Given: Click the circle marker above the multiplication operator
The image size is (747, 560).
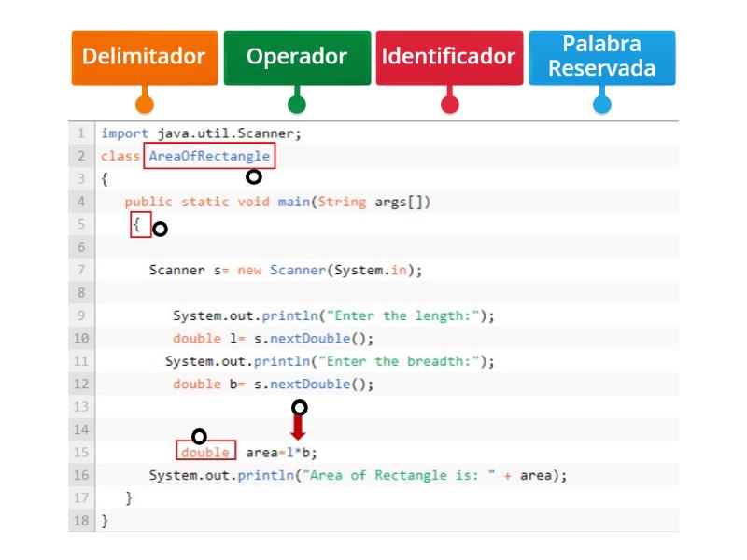Looking at the screenshot, I should [x=298, y=407].
